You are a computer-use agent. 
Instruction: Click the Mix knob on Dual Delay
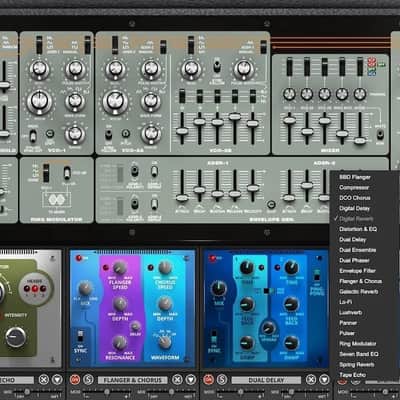click(219, 289)
